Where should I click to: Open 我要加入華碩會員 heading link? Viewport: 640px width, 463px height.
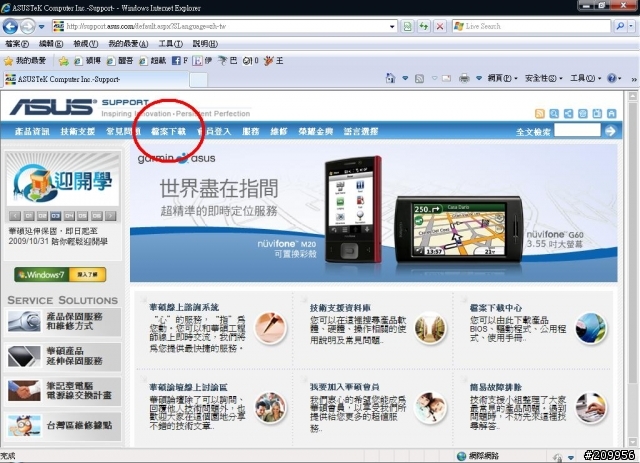point(344,387)
